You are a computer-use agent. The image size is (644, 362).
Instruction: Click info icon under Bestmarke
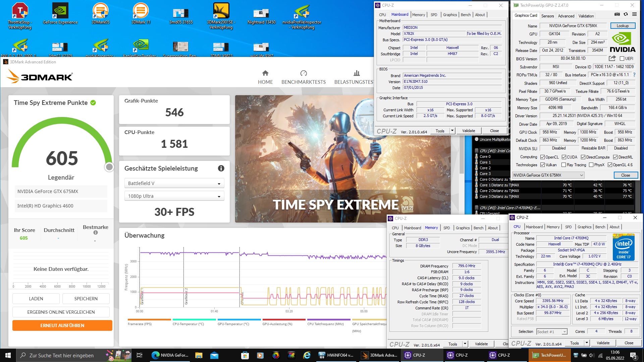(96, 233)
